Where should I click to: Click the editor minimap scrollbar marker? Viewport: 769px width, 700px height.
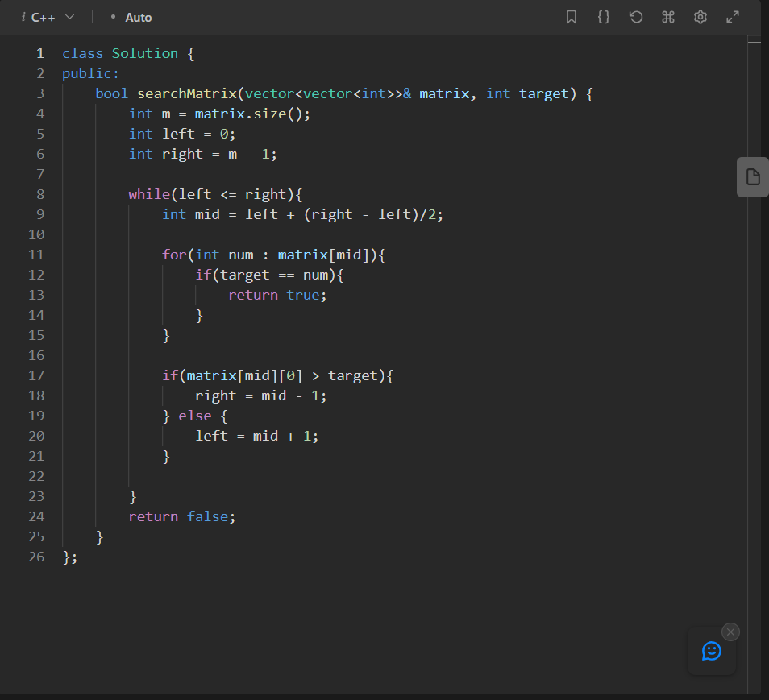(x=754, y=43)
